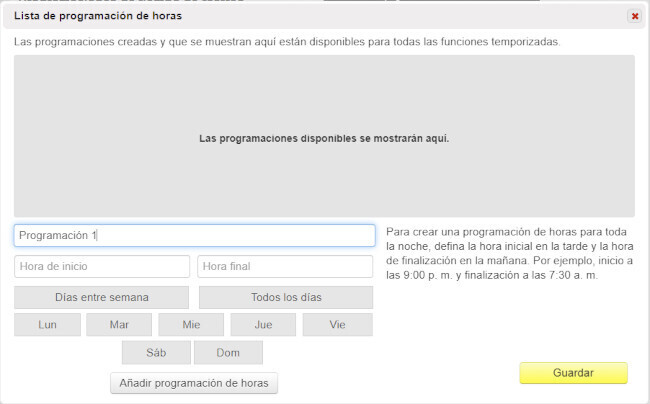Click the dialog title Lista de programación de horas
Viewport: 650px width, 404px height.
click(x=98, y=16)
